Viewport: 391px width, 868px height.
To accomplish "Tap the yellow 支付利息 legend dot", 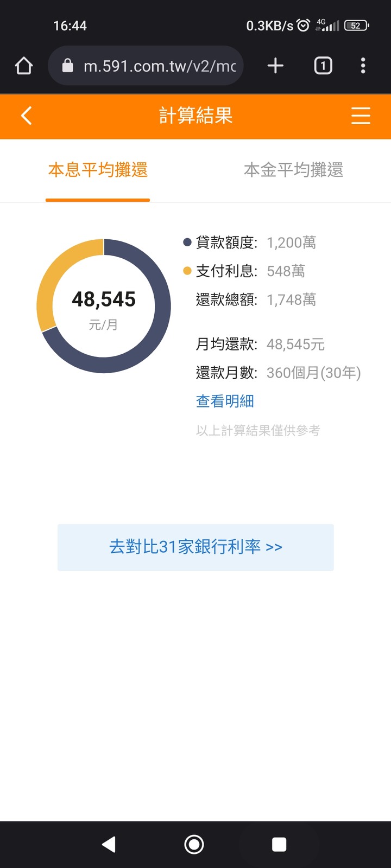I will [187, 271].
